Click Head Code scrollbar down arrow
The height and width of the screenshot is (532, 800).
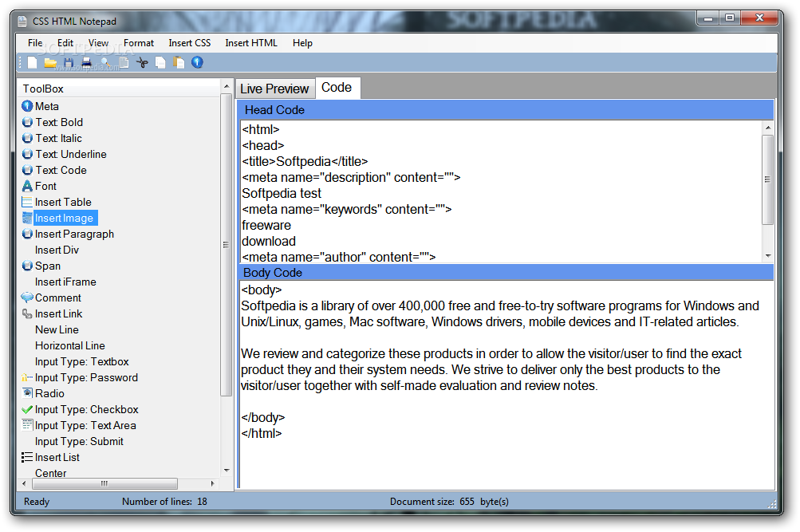[x=768, y=255]
